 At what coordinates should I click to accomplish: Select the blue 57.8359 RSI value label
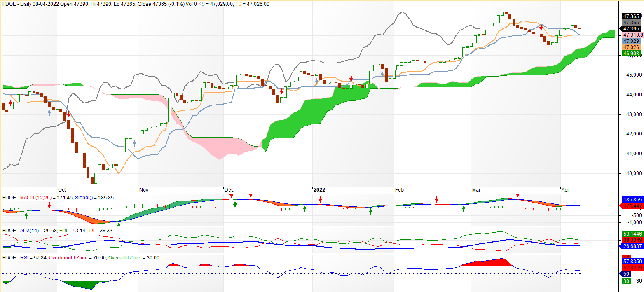632,261
